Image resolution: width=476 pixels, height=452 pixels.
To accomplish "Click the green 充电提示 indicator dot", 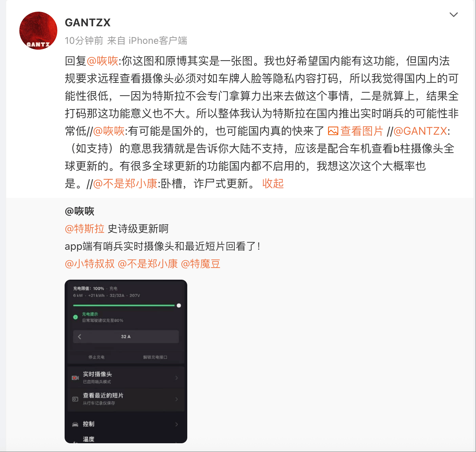I will click(76, 317).
